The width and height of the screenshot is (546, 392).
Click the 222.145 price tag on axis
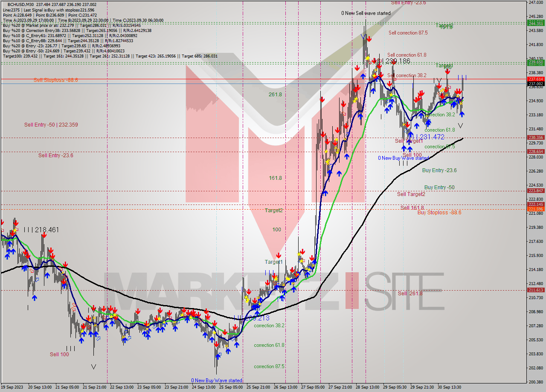(x=536, y=205)
